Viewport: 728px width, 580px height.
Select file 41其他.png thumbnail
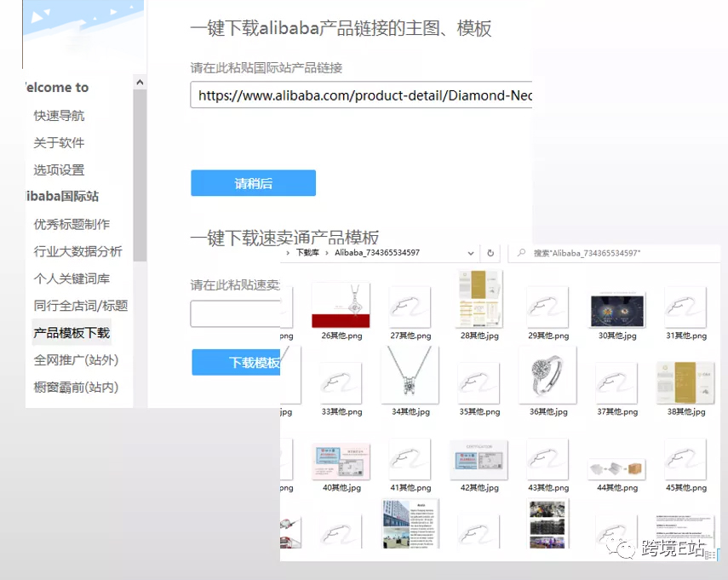pos(410,459)
